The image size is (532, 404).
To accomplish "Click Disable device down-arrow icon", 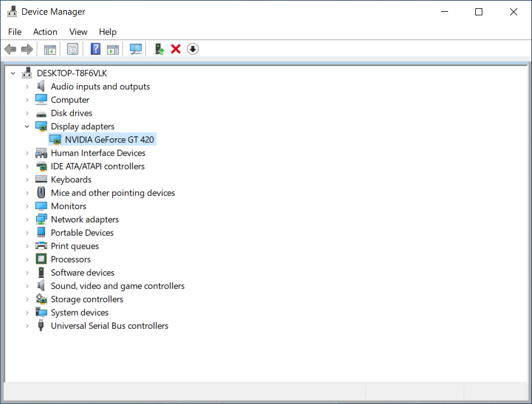I will point(193,49).
